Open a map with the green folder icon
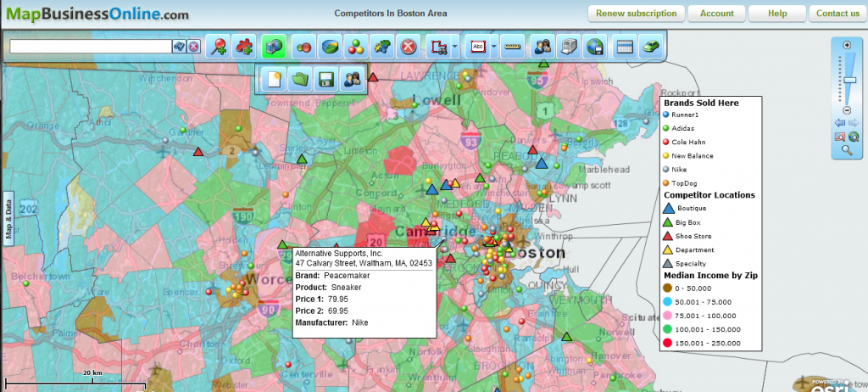 [300, 79]
